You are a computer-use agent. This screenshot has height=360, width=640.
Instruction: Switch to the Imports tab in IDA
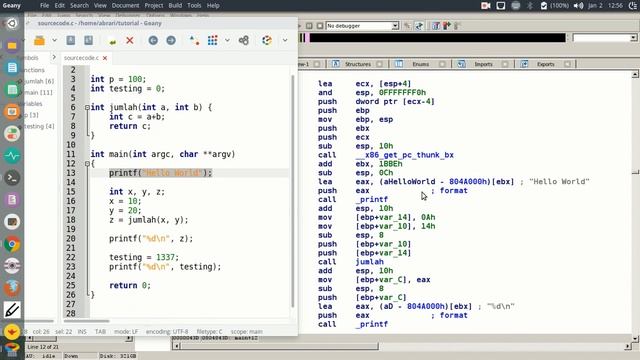483,64
